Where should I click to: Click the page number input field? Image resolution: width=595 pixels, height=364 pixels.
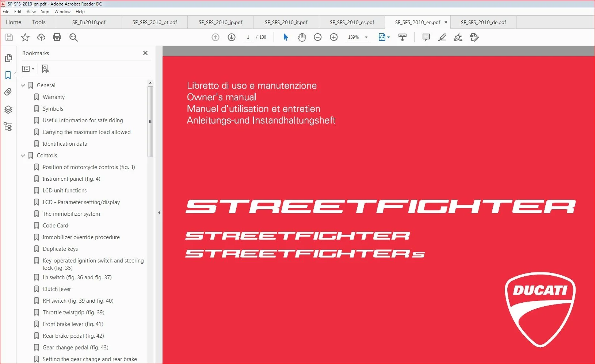[248, 37]
